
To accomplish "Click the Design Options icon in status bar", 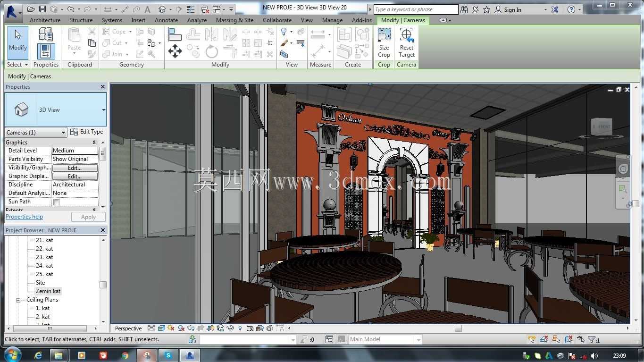I will 329,339.
